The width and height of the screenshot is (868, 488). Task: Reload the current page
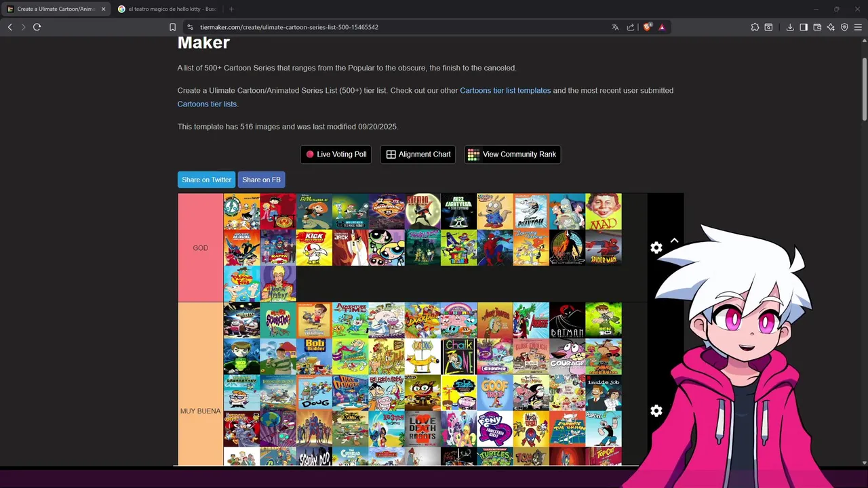click(37, 27)
